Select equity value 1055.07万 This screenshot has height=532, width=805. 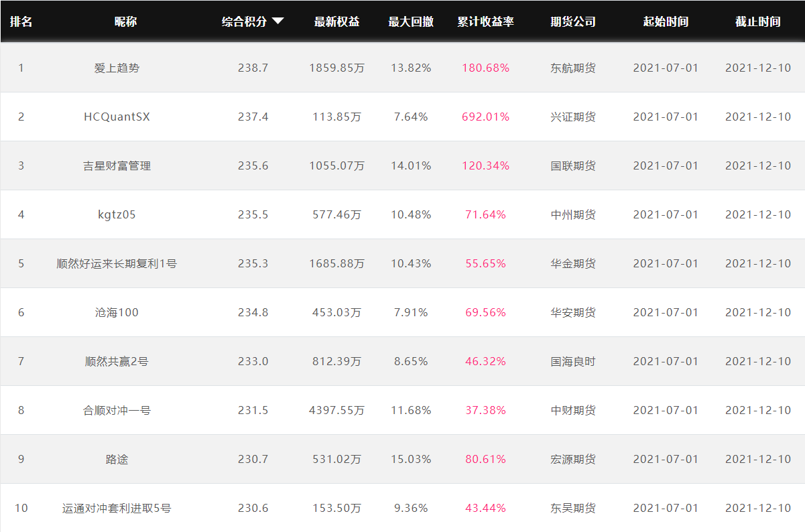point(337,165)
